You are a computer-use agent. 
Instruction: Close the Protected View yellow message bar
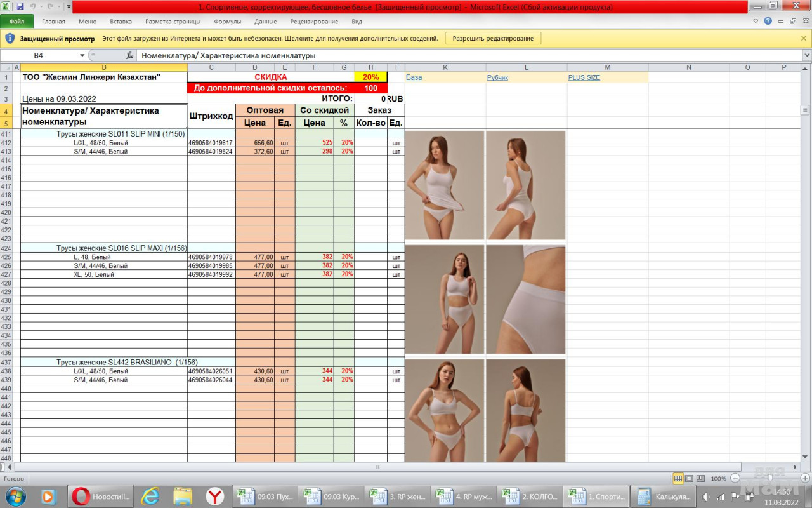(x=804, y=38)
